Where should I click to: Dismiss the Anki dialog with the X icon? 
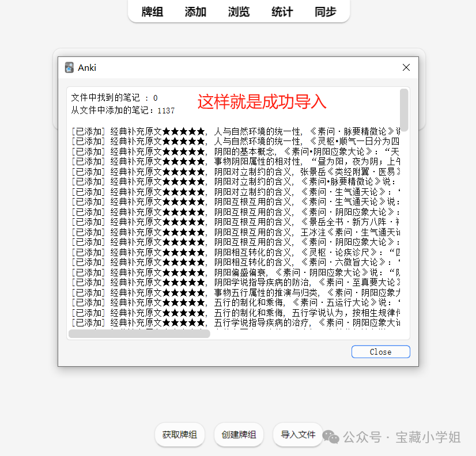point(406,67)
